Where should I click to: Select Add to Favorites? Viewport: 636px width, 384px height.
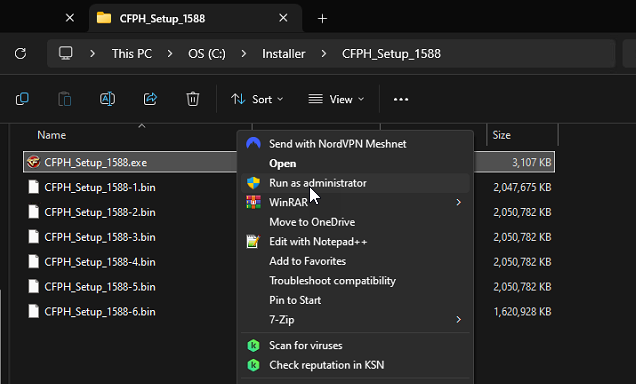(355, 261)
